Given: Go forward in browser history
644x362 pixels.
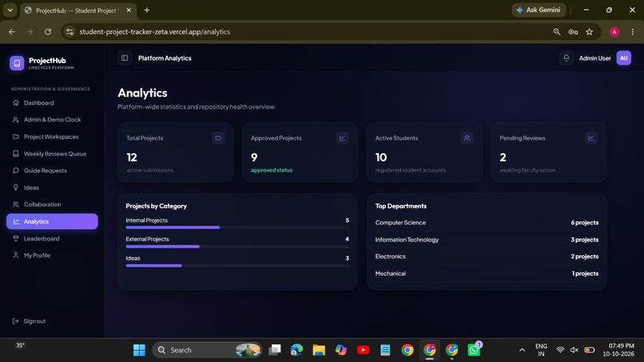Looking at the screenshot, I should coord(30,32).
